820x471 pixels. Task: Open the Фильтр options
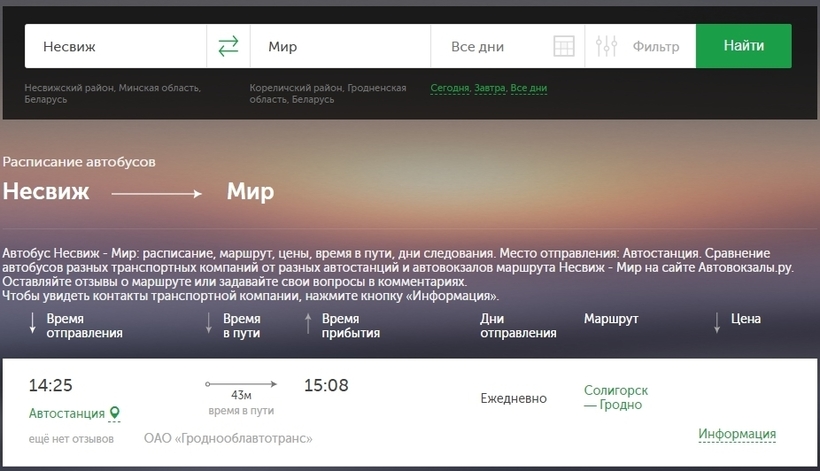click(x=655, y=46)
